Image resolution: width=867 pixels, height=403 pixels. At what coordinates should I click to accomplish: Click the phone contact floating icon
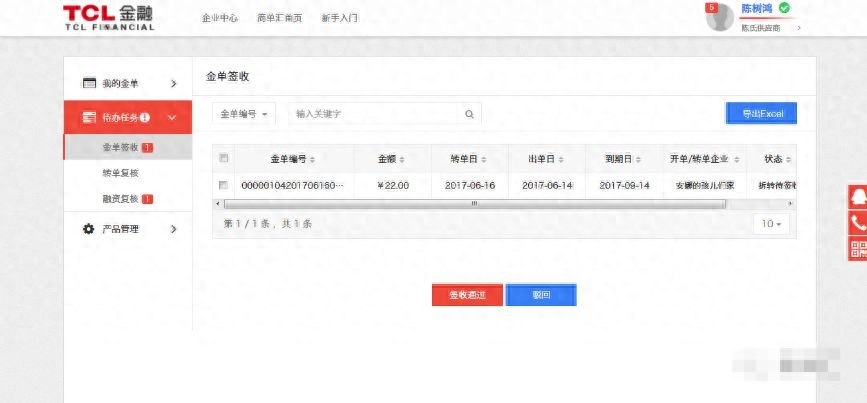click(858, 223)
